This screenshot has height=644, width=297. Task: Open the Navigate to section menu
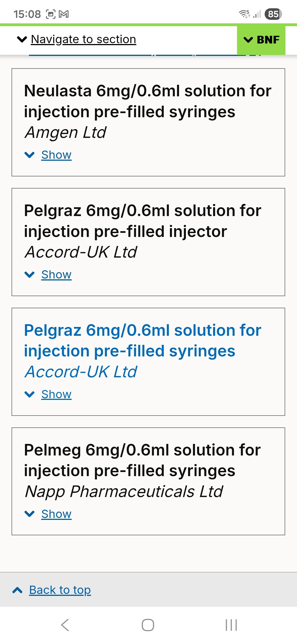point(83,39)
